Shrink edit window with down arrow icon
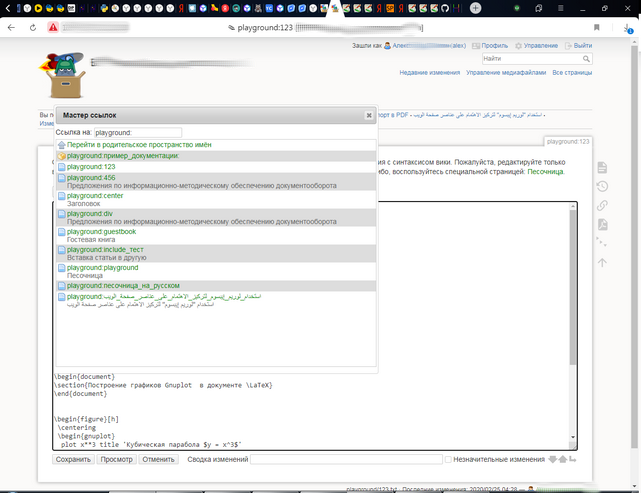 553,459
